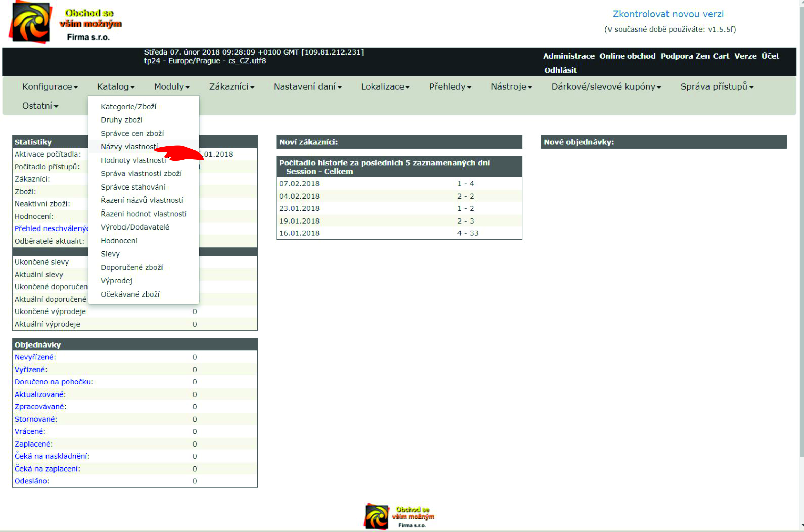Click Očekávané zboží in the menu

point(130,294)
